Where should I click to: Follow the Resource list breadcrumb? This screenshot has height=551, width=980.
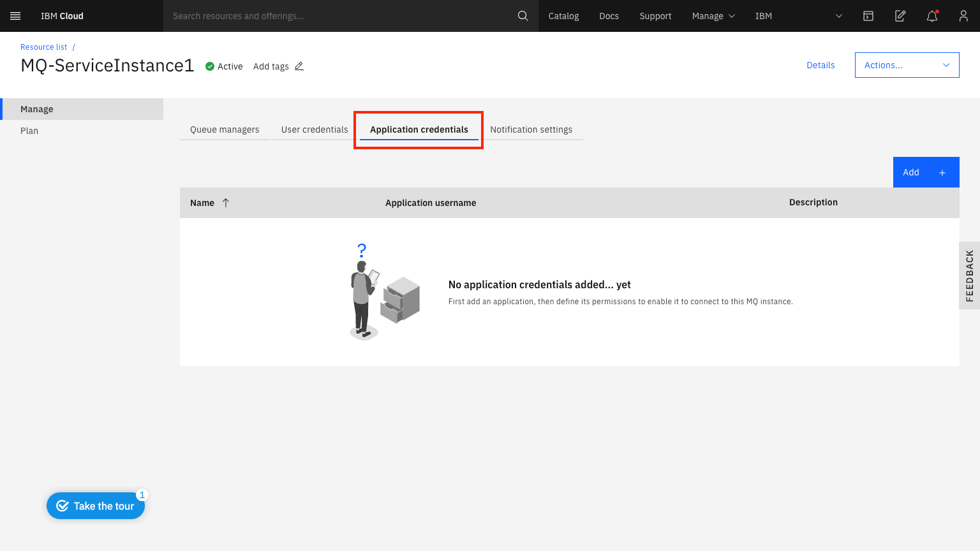click(x=43, y=47)
